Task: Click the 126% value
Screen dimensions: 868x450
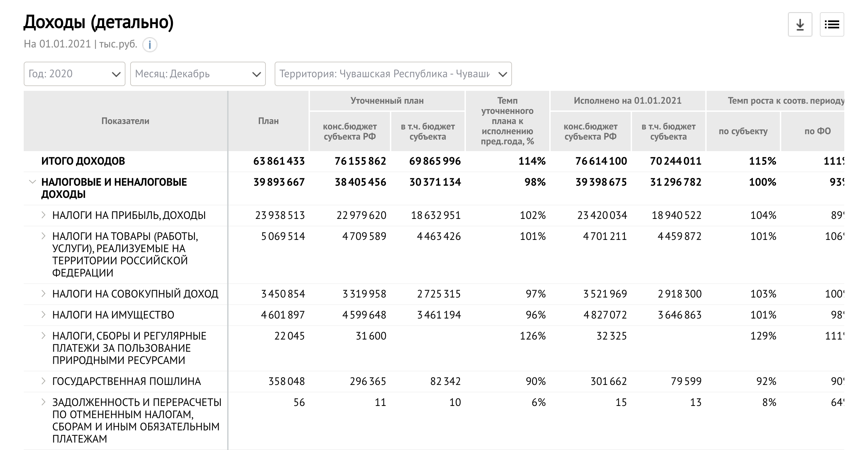Action: click(x=533, y=336)
